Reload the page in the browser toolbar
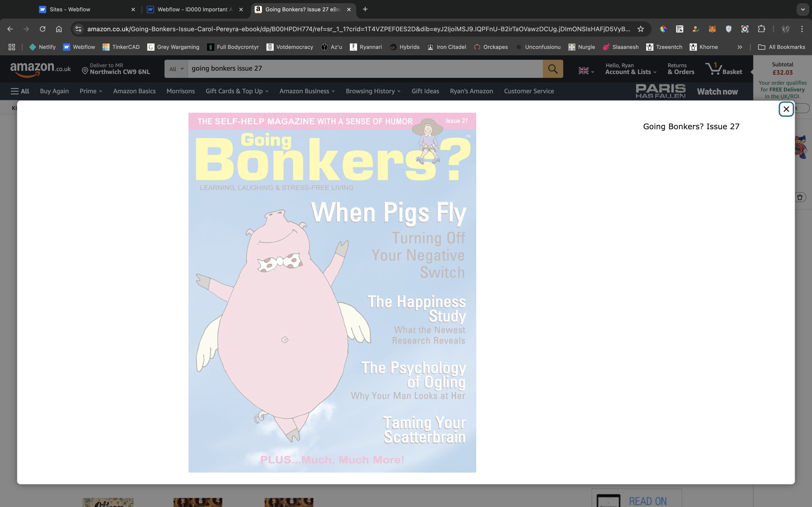The height and width of the screenshot is (507, 812). 43,29
